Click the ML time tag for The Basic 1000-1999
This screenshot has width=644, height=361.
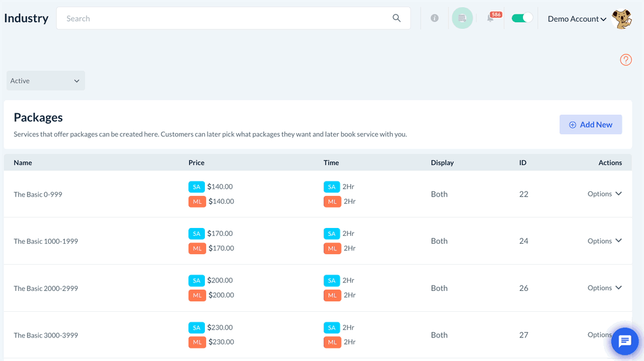click(332, 248)
